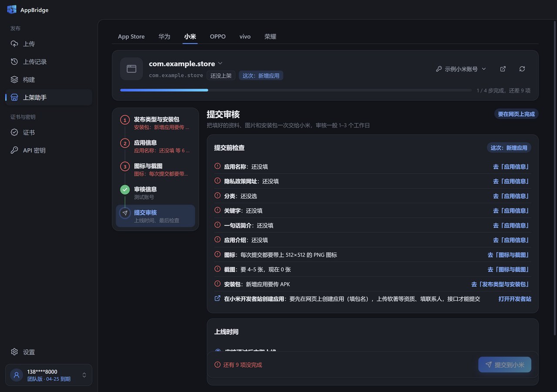Click the key icon beside 示例小米账号
Viewport: 557px width, 392px height.
pos(439,69)
